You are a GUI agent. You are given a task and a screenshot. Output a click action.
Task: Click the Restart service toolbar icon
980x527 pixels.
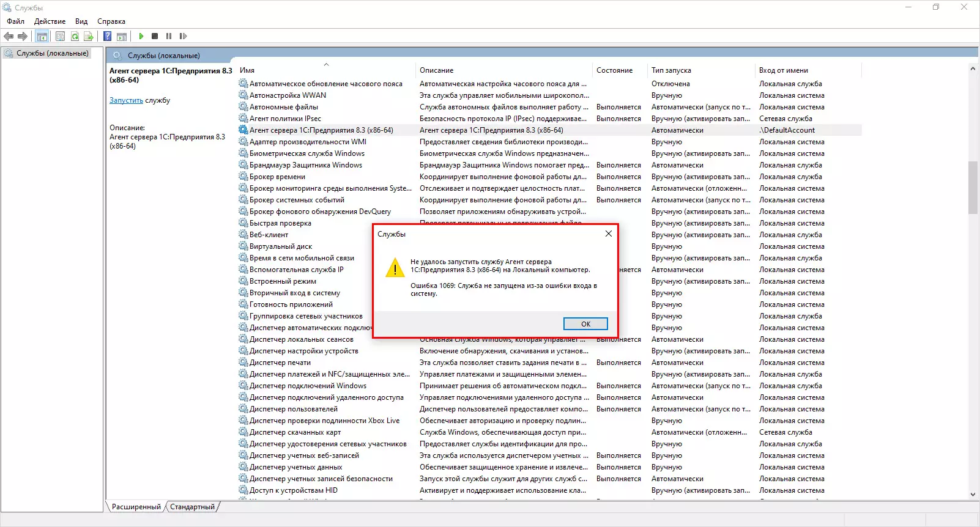point(183,37)
